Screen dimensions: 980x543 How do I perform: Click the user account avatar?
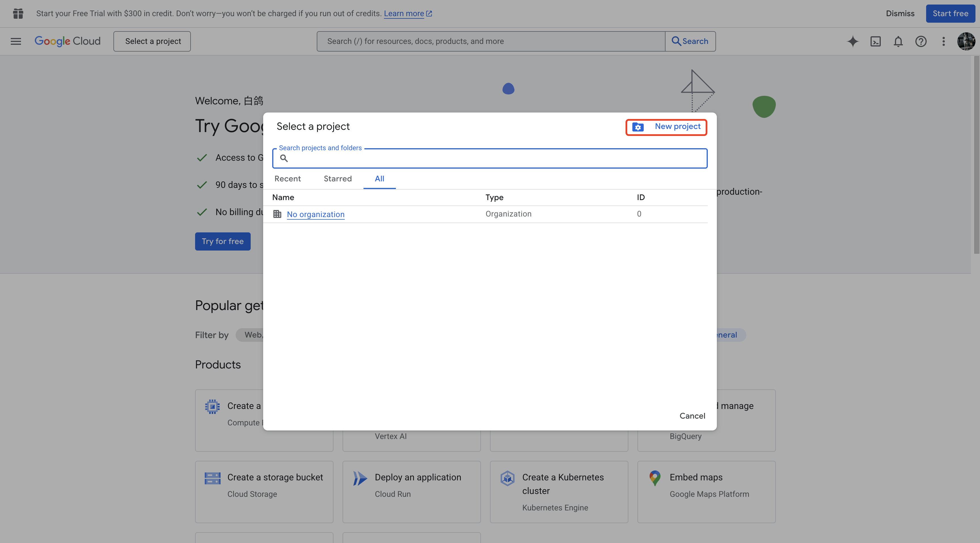(x=966, y=41)
